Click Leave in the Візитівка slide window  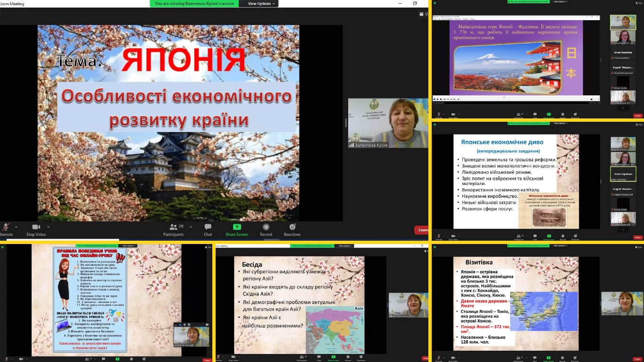(x=638, y=359)
